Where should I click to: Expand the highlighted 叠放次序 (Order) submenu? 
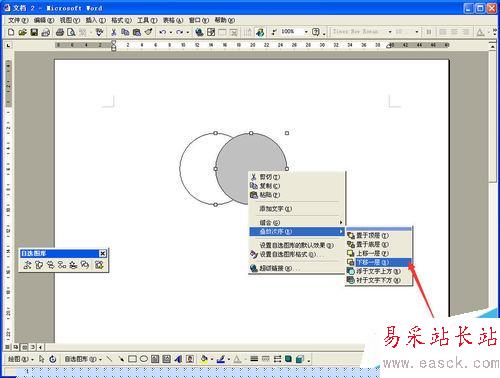[x=297, y=231]
